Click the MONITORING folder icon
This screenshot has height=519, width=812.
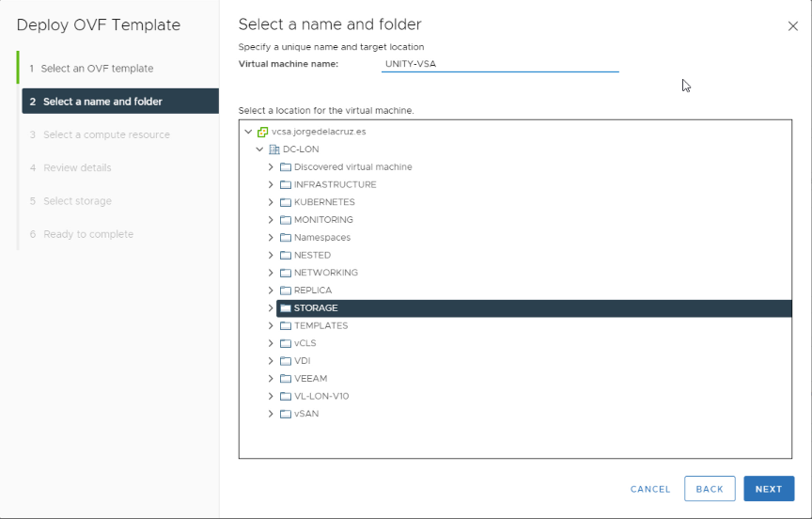tap(286, 220)
